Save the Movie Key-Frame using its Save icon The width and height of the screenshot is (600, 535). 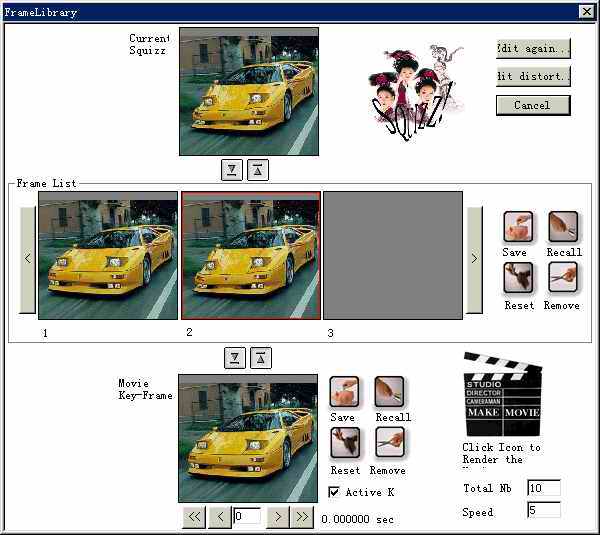(344, 392)
